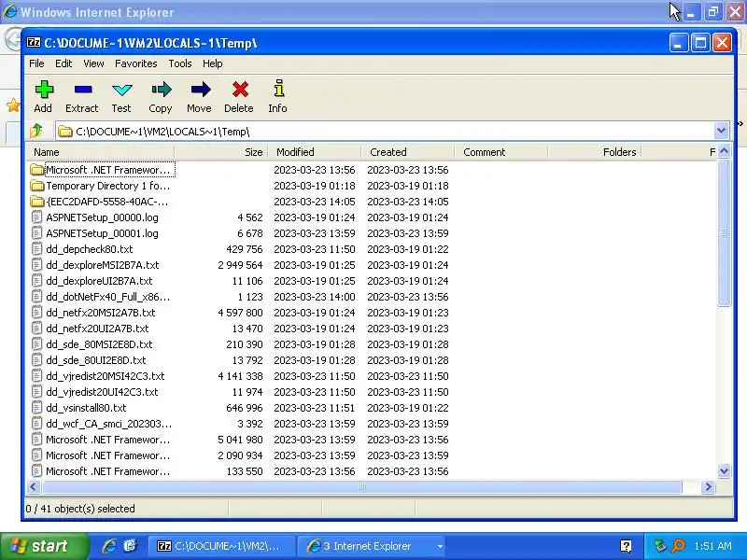Screen dimensions: 747x560
Task: Launch Internet Explorer from quick launch
Action: pyautogui.click(x=109, y=546)
